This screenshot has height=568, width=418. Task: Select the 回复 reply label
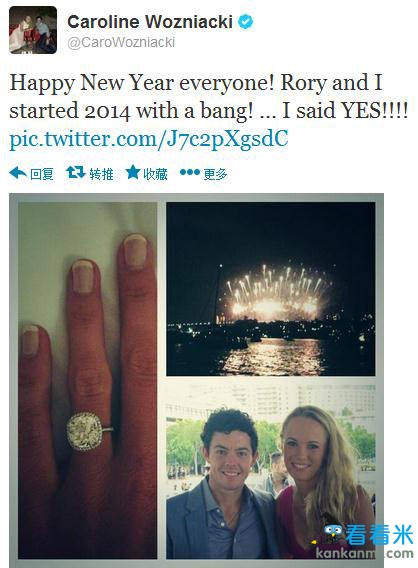[x=42, y=174]
